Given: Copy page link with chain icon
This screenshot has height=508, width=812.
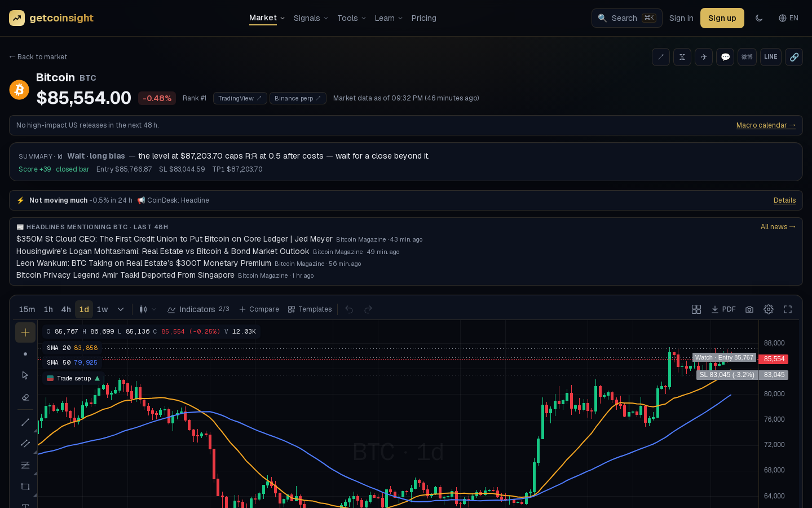Looking at the screenshot, I should pyautogui.click(x=794, y=57).
